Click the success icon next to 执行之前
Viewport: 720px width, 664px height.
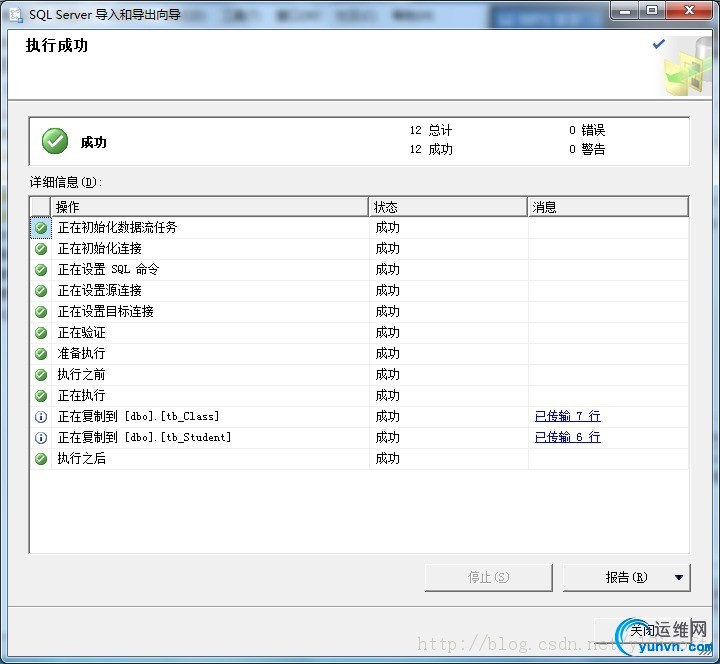pyautogui.click(x=41, y=375)
